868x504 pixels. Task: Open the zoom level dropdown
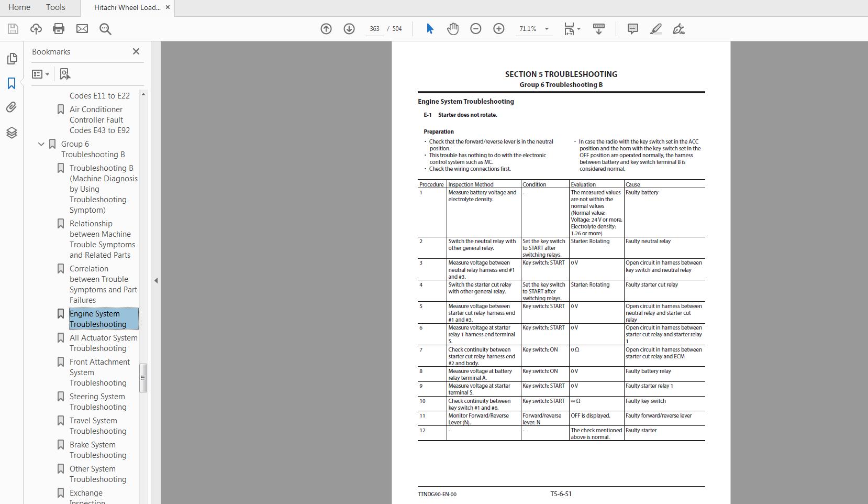(547, 29)
